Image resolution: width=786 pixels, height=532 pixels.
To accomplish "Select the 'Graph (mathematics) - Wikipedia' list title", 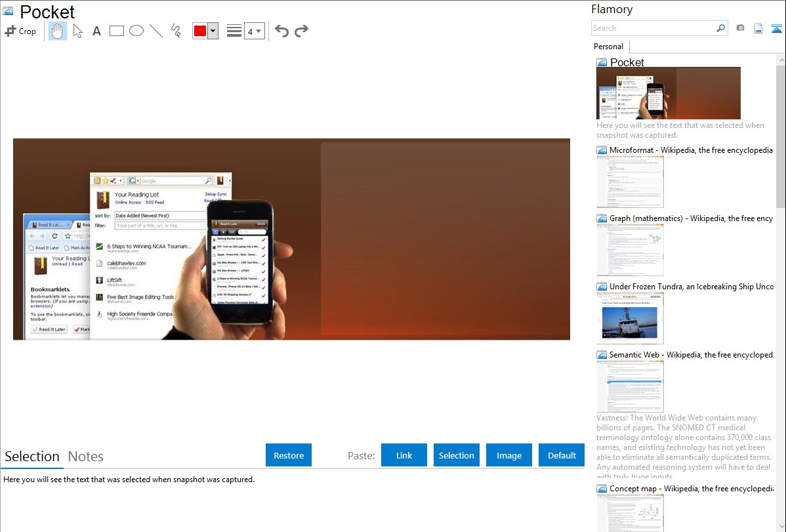I will coord(691,218).
